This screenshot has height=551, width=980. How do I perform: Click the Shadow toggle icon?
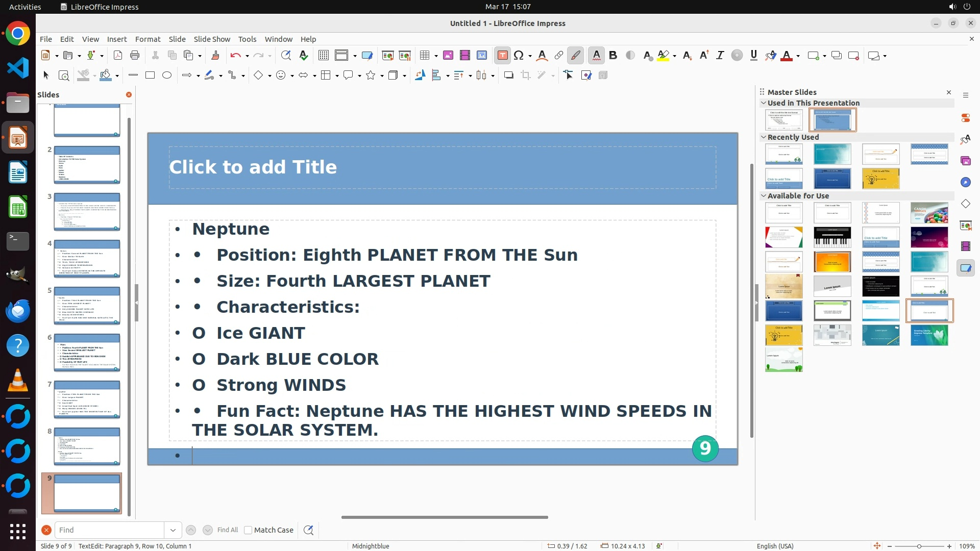point(508,76)
